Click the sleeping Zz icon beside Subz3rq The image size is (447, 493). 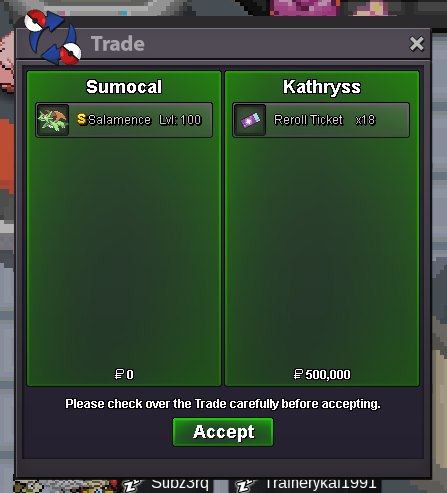[x=132, y=486]
